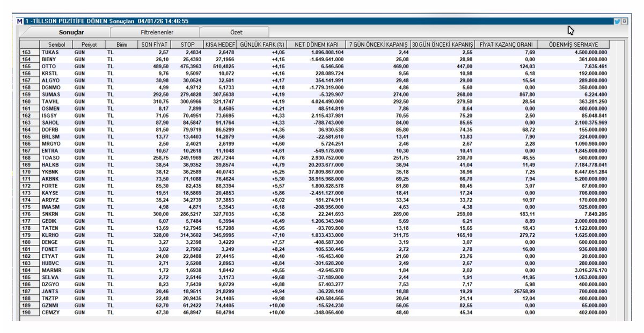Click the 30 GÜN ÖNCEKİ KAPANIŞ header
Screen dimensions: 644x333
(x=443, y=45)
